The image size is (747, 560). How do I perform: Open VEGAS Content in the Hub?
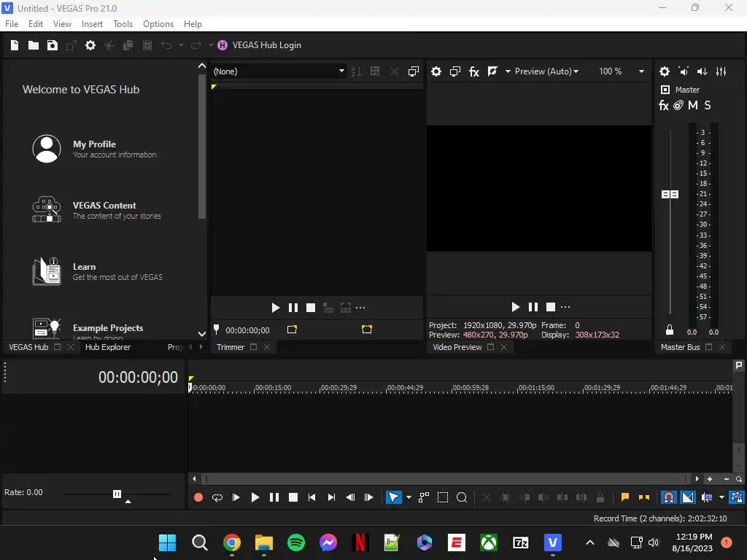coord(97,210)
